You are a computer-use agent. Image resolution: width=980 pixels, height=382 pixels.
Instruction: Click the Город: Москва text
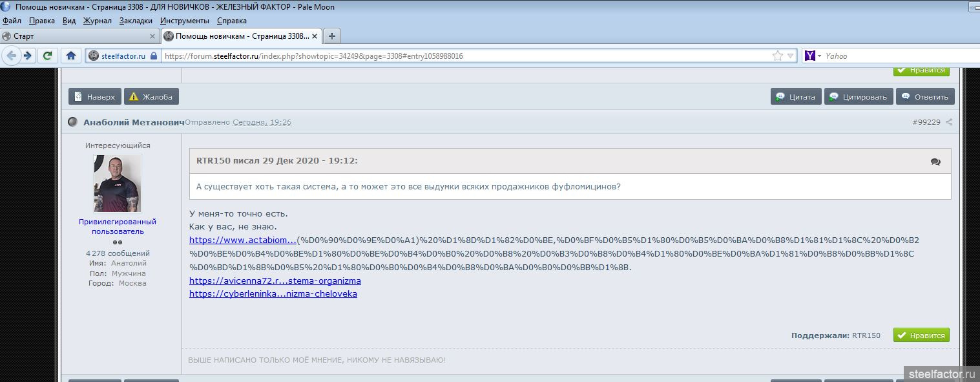pyautogui.click(x=118, y=283)
